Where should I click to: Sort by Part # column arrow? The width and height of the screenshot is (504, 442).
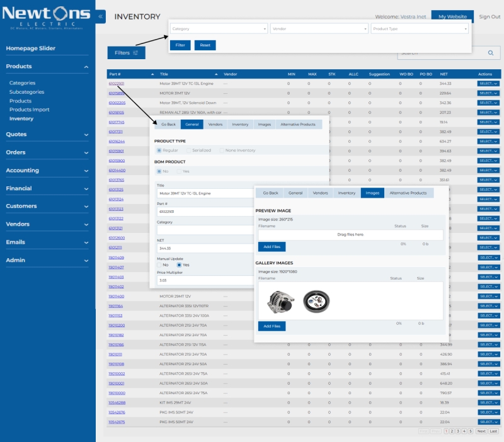pos(152,74)
